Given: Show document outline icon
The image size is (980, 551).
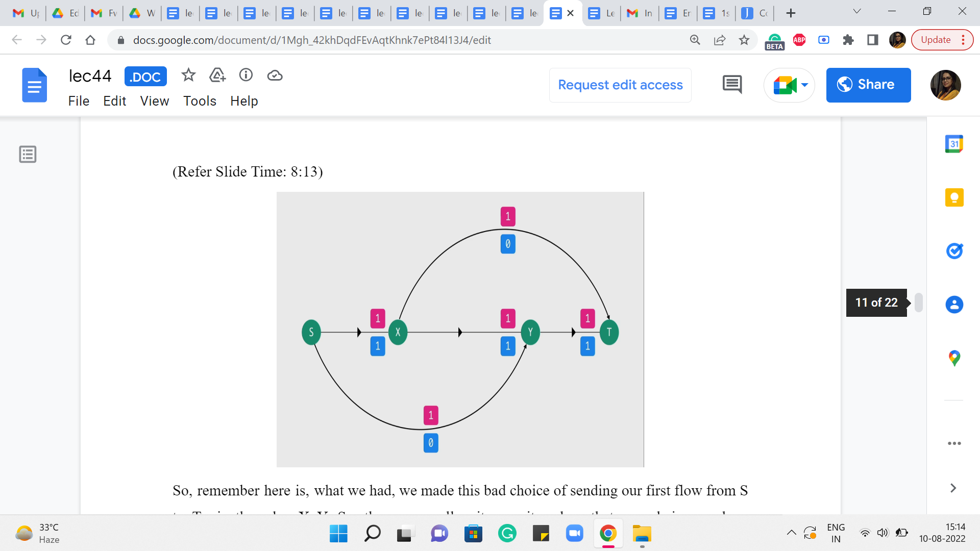Looking at the screenshot, I should point(28,154).
